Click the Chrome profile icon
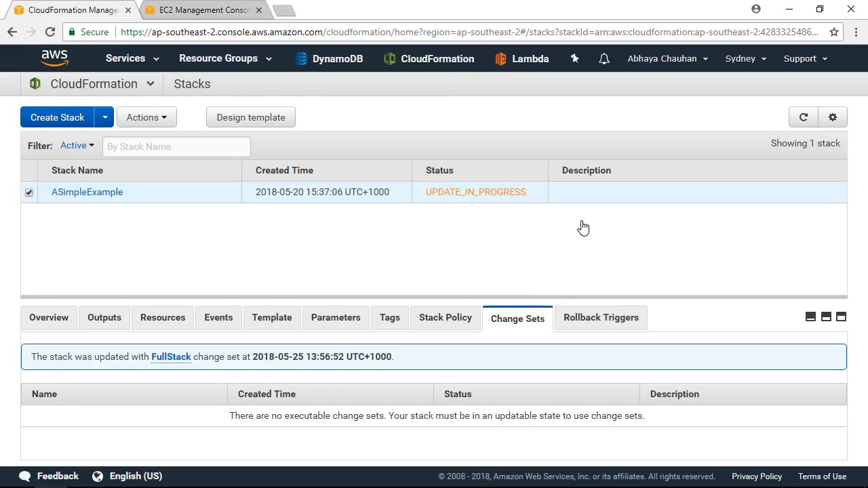868x488 pixels. point(756,9)
